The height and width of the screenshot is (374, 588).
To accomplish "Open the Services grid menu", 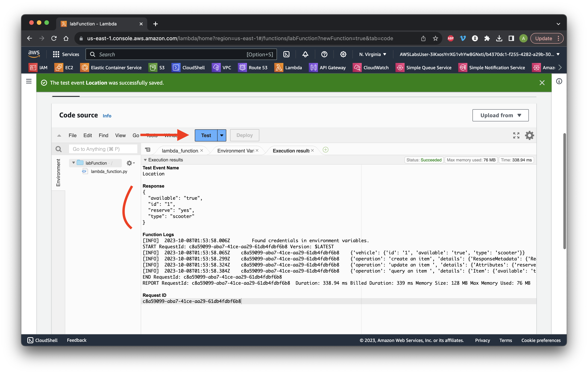I will point(66,54).
